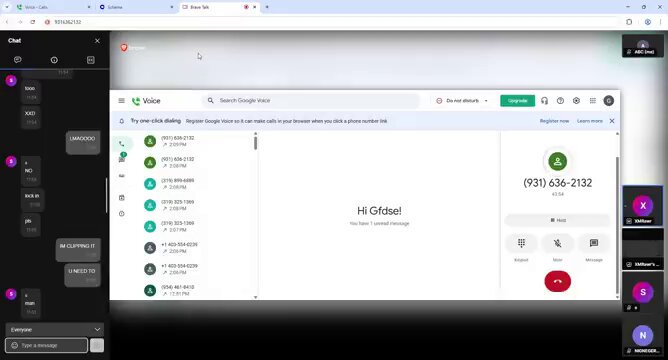668x360 pixels.
Task: Open the chat messages tab icon
Action: coord(17,60)
